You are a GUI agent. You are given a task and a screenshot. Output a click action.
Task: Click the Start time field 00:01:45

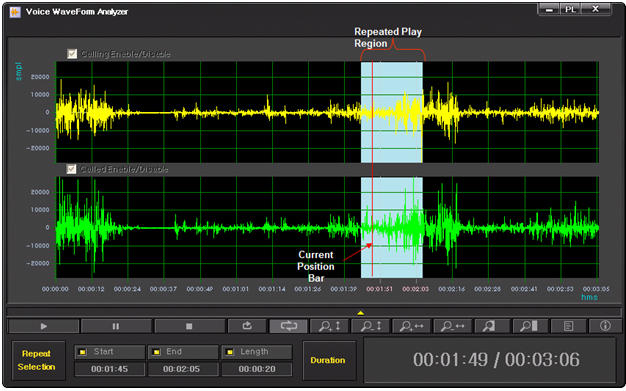pos(109,369)
